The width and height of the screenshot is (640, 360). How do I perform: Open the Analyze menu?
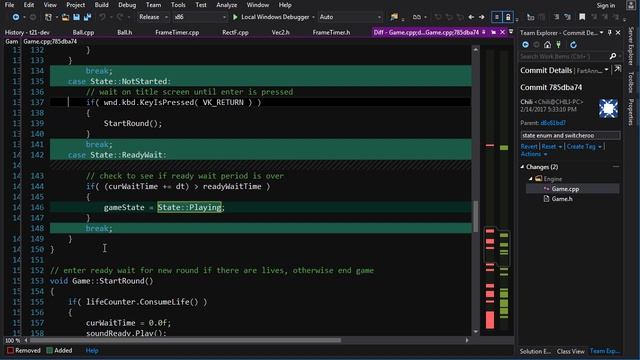(227, 5)
